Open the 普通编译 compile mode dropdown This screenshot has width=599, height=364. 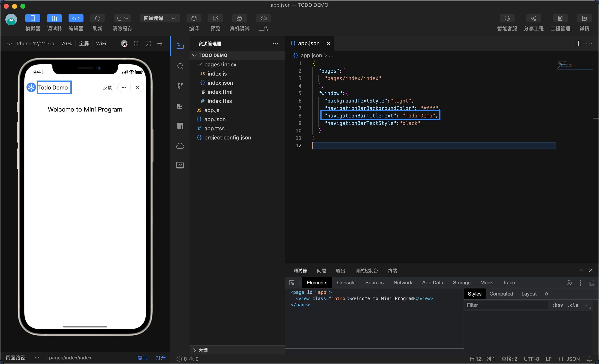[160, 18]
